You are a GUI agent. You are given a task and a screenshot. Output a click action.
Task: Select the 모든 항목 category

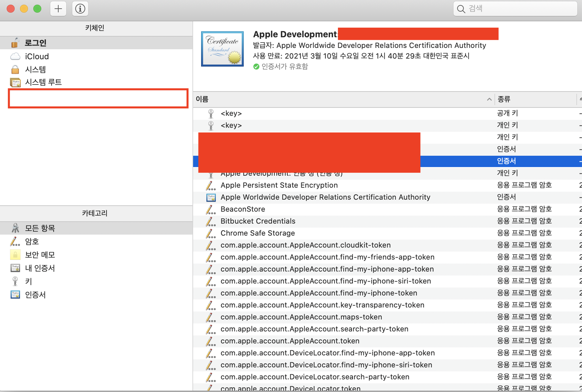(x=96, y=228)
